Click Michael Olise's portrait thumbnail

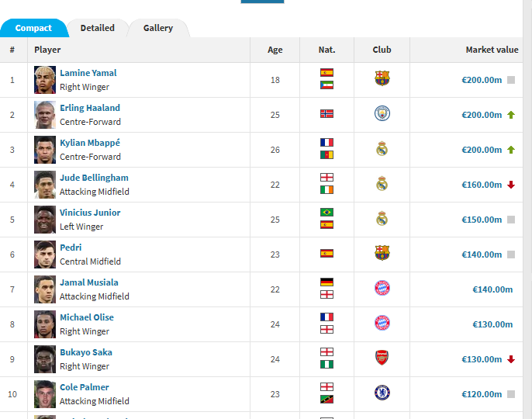[x=45, y=324]
